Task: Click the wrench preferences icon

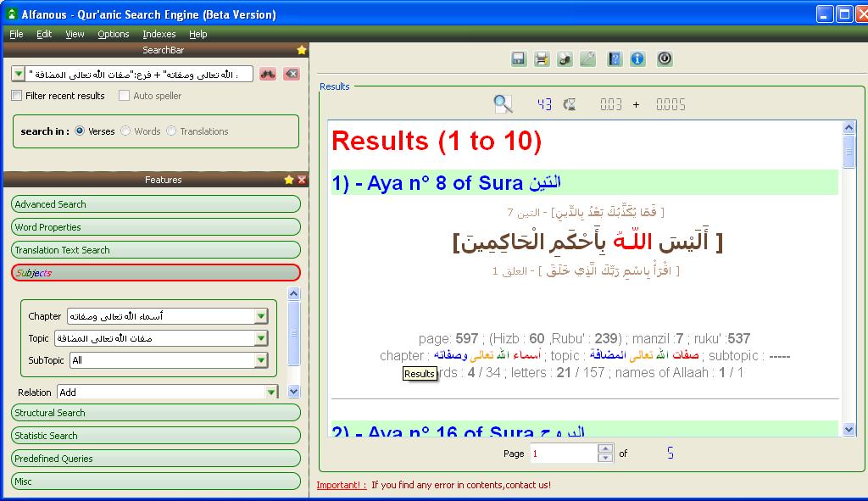Action: 588,58
